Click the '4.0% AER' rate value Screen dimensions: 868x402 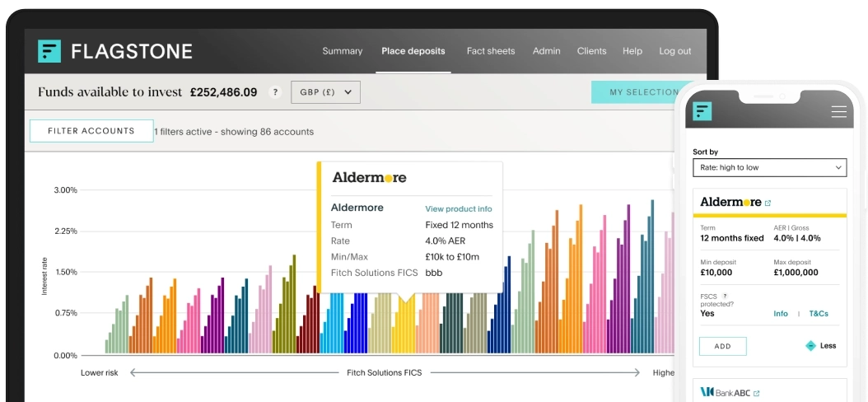point(445,241)
